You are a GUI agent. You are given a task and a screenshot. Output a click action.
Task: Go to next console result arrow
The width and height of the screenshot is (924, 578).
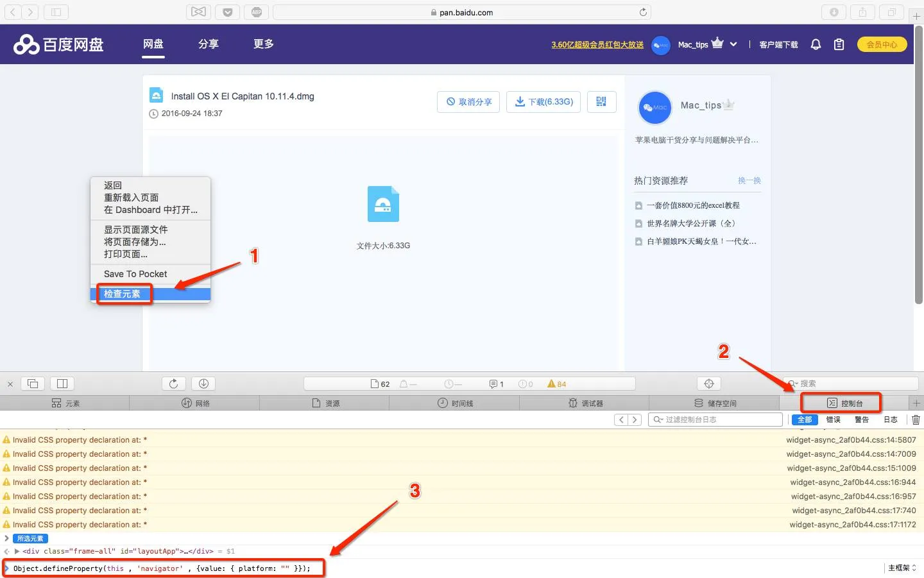635,420
